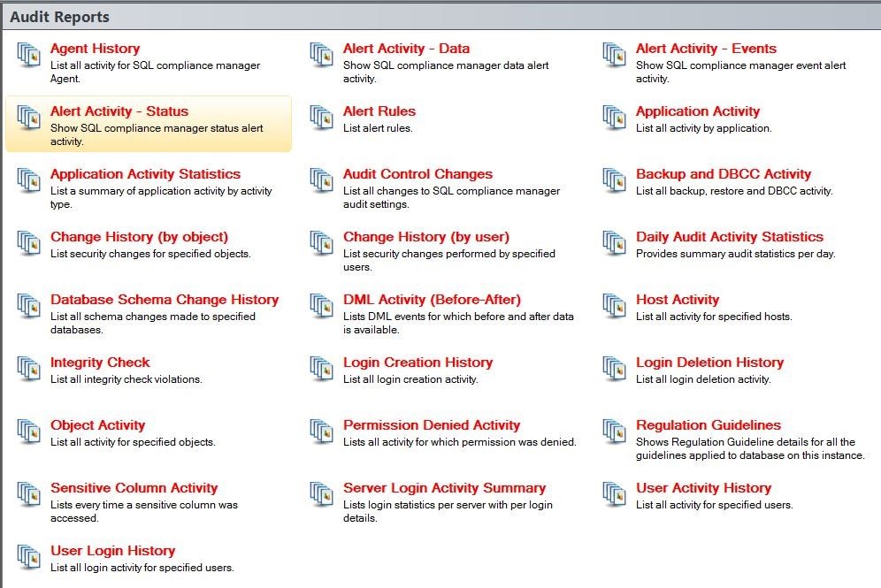Open Sensitive Column Activity report link
Screen dimensions: 881x588
134,489
